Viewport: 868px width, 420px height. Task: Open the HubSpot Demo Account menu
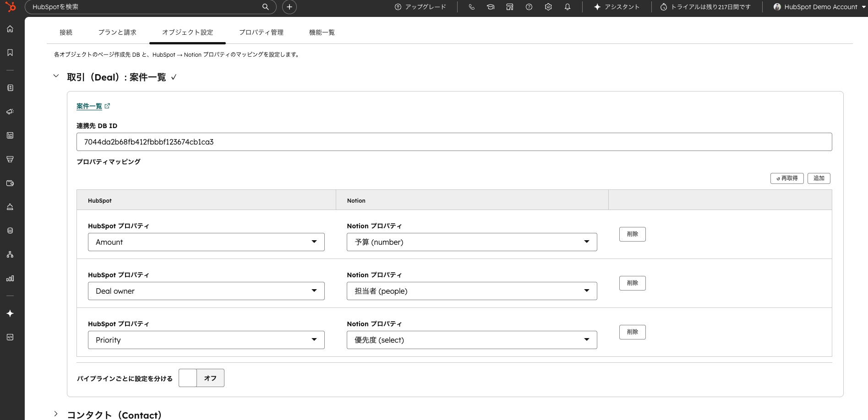click(x=820, y=7)
